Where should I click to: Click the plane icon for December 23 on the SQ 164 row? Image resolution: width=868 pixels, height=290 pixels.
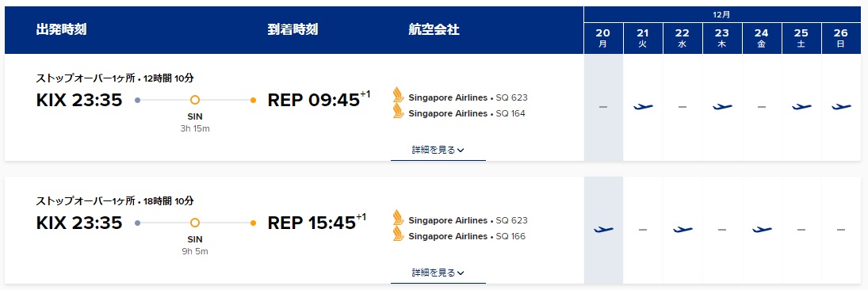pos(722,107)
